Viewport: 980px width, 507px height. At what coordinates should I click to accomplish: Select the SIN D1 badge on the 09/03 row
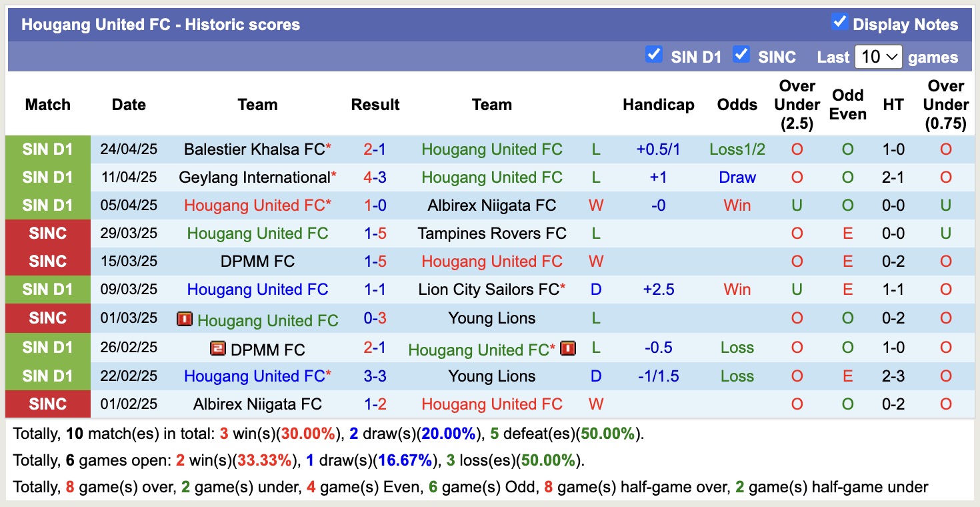pos(47,289)
